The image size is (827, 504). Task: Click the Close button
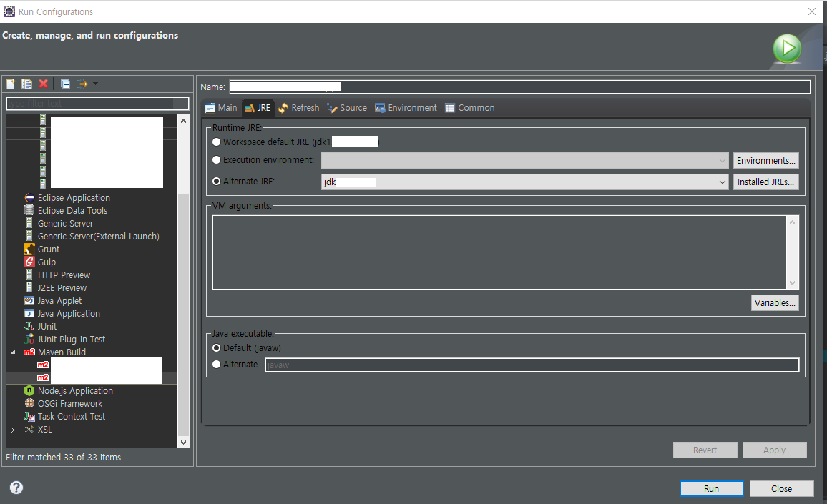point(782,489)
